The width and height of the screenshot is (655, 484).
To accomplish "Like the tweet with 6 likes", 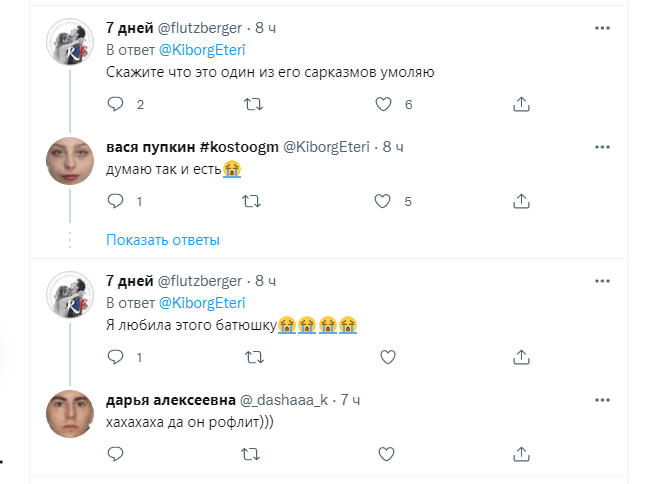I will pyautogui.click(x=382, y=104).
